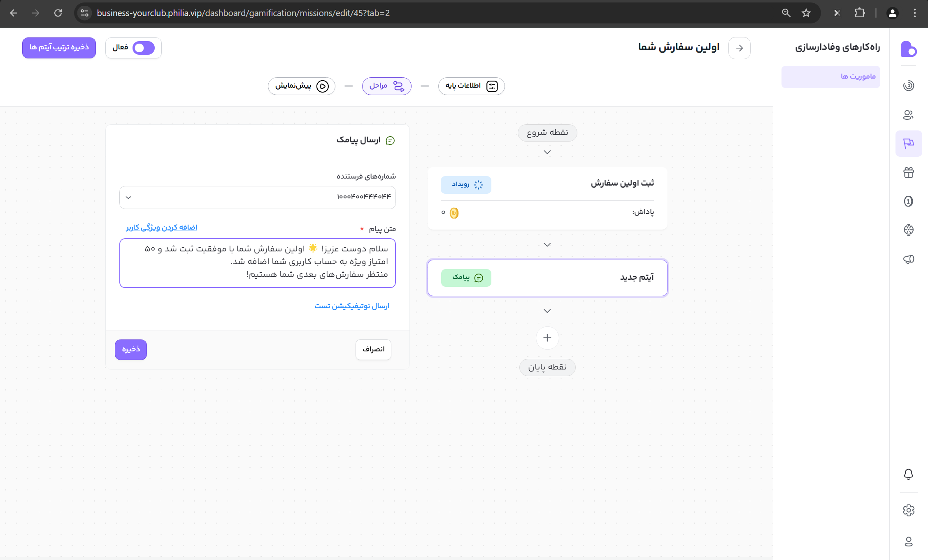
Task: Click the انصراف cancel button
Action: coord(373,349)
